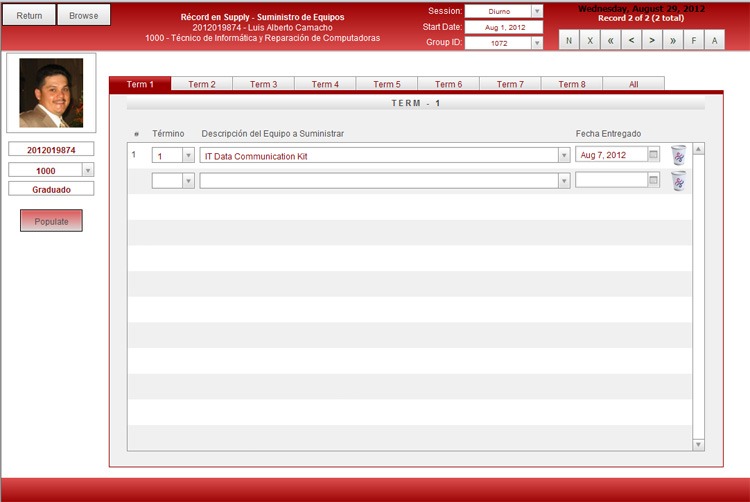Click the Graduado status field
The width and height of the screenshot is (750, 502).
click(x=51, y=189)
